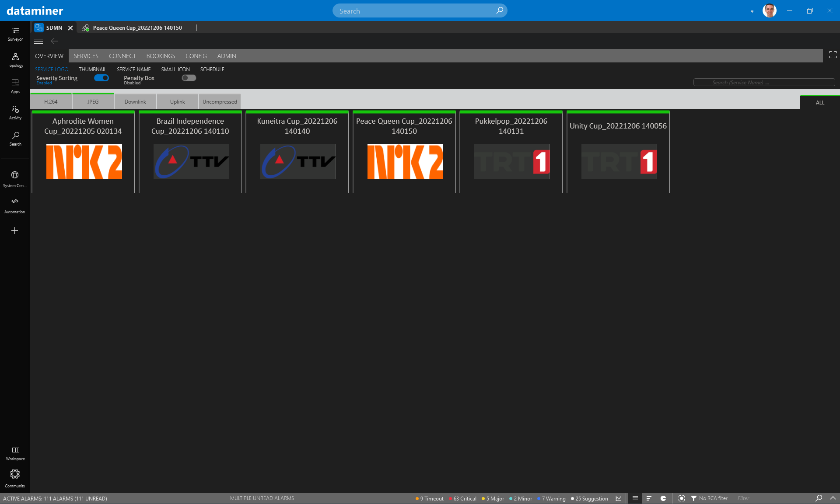Toggle the Severity Sorting switch
The image size is (840, 504).
point(101,78)
